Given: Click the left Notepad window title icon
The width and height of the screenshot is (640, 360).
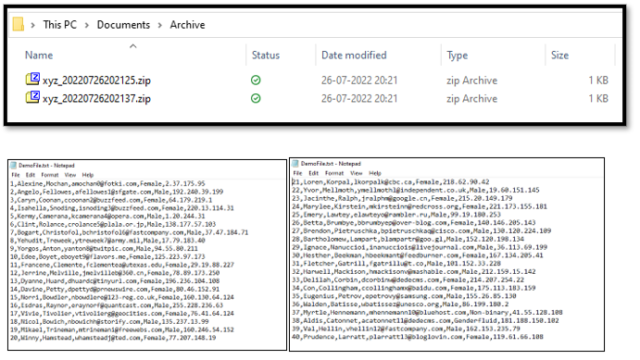Looking at the screenshot, I should (13, 165).
